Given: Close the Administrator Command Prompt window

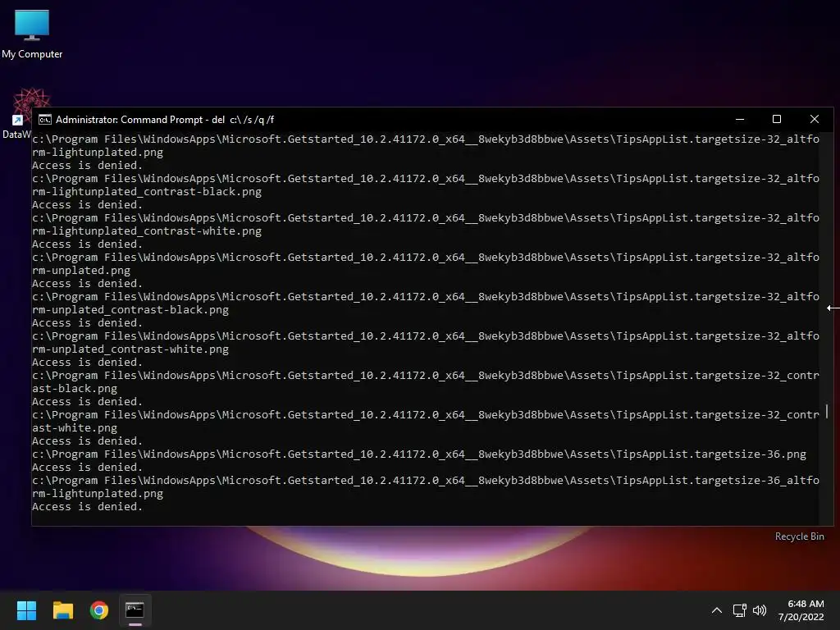Looking at the screenshot, I should 815,120.
